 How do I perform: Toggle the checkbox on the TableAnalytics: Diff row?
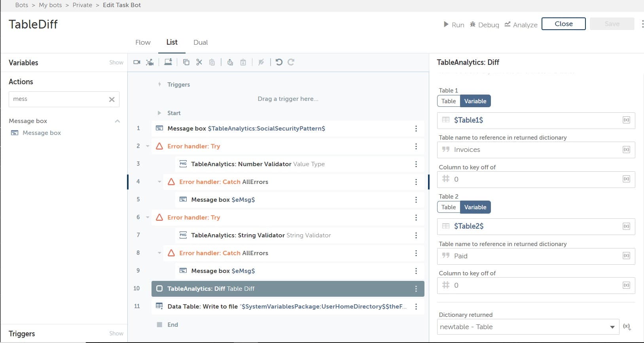click(159, 289)
